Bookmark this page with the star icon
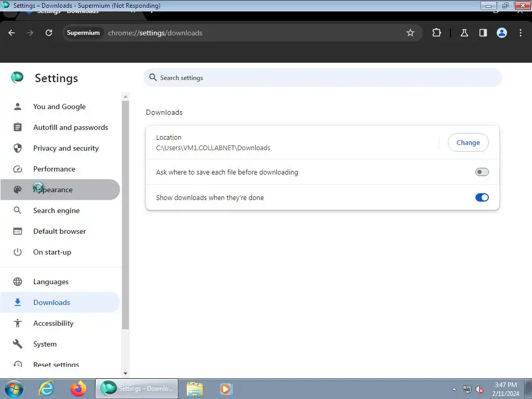Screen dimensions: 532x399 pyautogui.click(x=410, y=33)
